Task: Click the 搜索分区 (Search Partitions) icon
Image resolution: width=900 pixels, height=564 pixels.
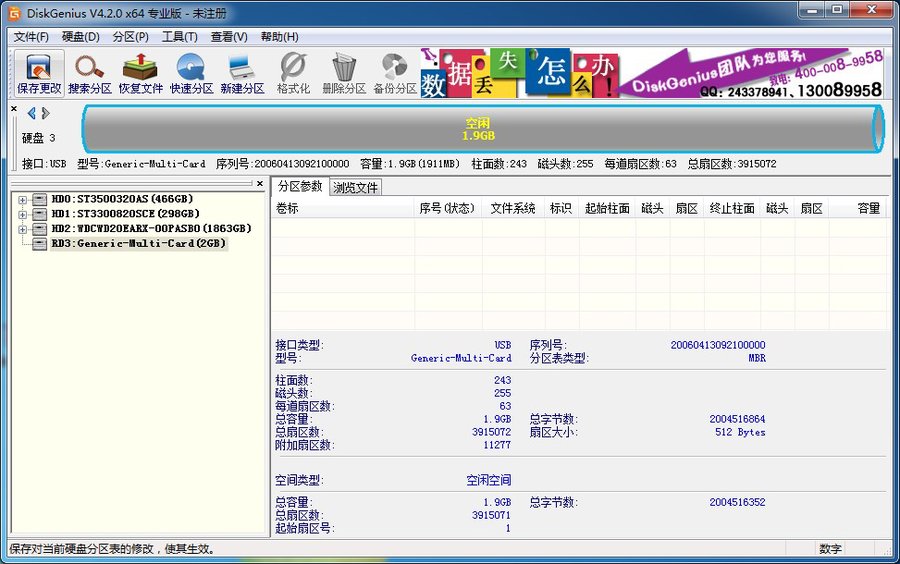Action: [x=90, y=73]
